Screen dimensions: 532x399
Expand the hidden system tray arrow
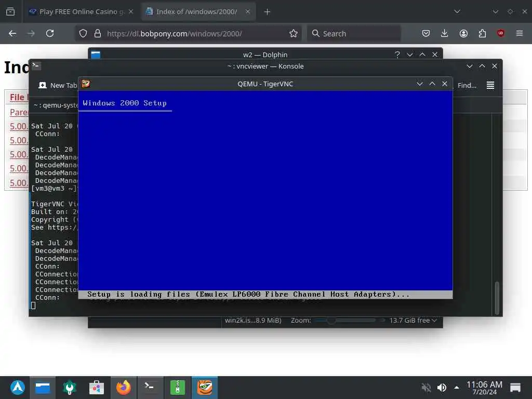457,388
